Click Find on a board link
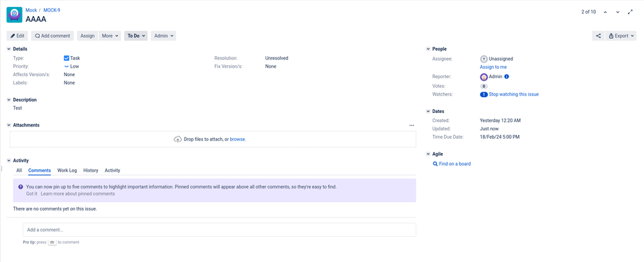 click(452, 164)
